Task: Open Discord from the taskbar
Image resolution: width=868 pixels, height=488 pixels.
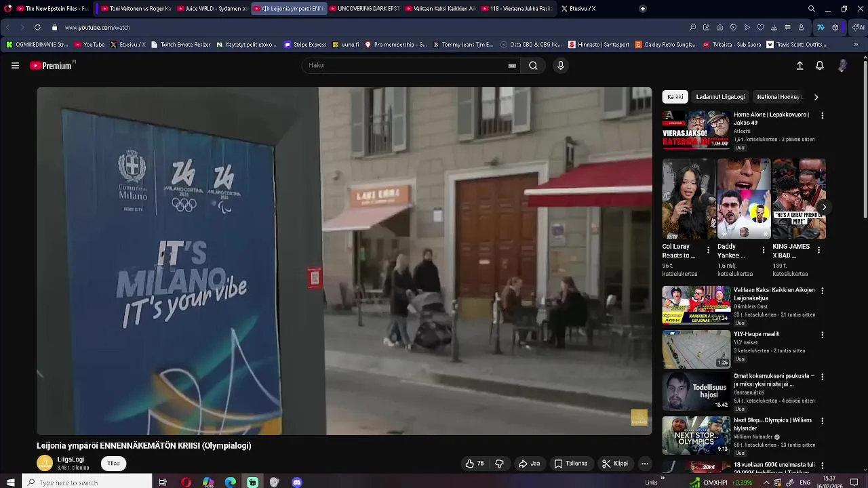Action: [x=296, y=482]
